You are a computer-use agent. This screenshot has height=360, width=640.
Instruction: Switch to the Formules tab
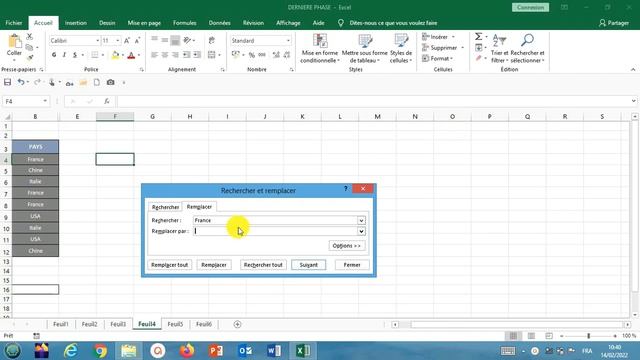pos(184,23)
